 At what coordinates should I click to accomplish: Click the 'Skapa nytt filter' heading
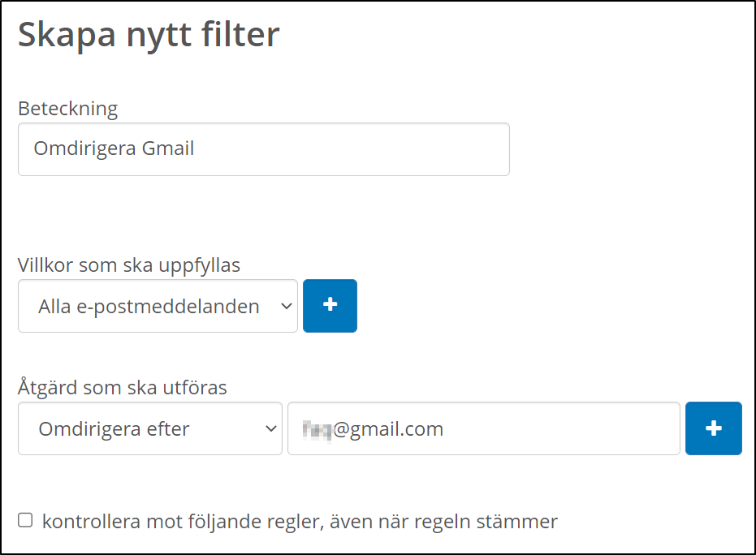coord(149,36)
